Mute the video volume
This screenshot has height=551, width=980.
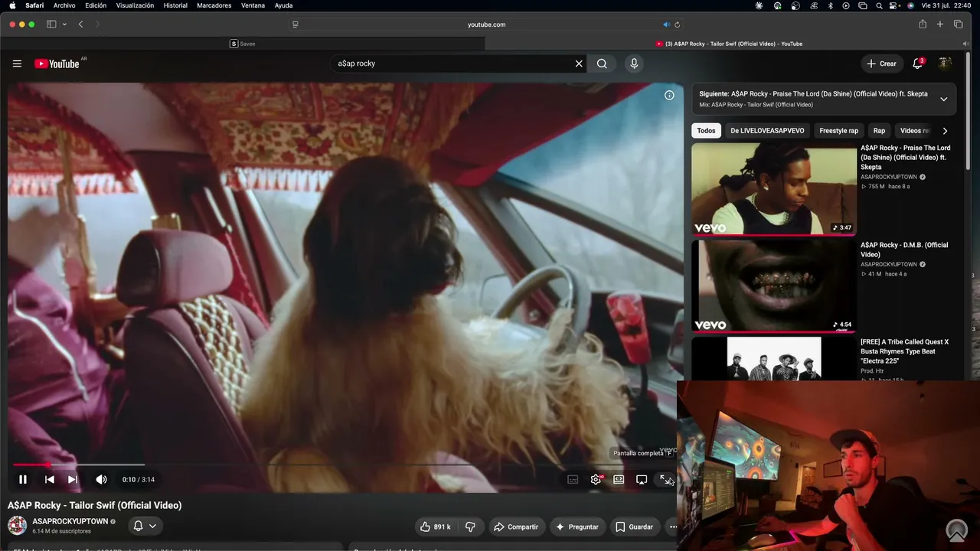coord(101,479)
